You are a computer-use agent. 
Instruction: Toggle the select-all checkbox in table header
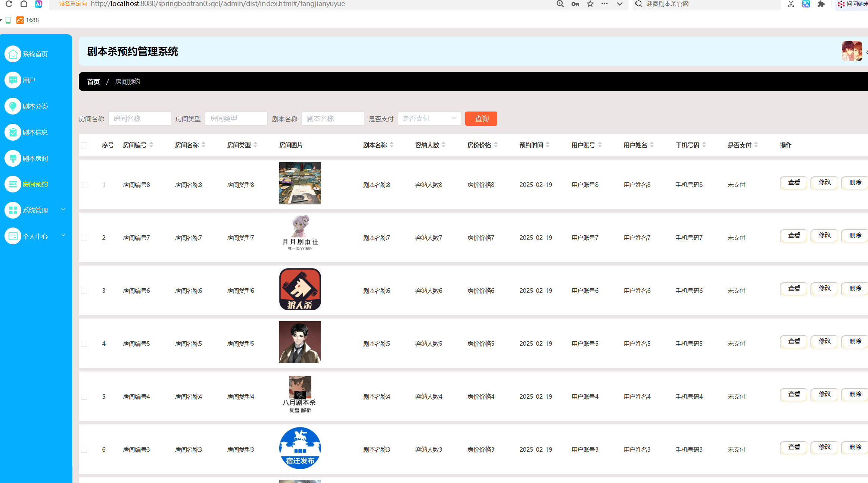coord(84,145)
